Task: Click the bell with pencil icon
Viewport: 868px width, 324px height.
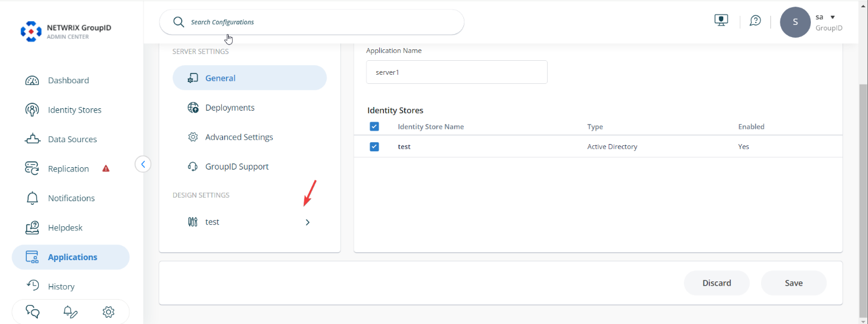Action: click(71, 312)
